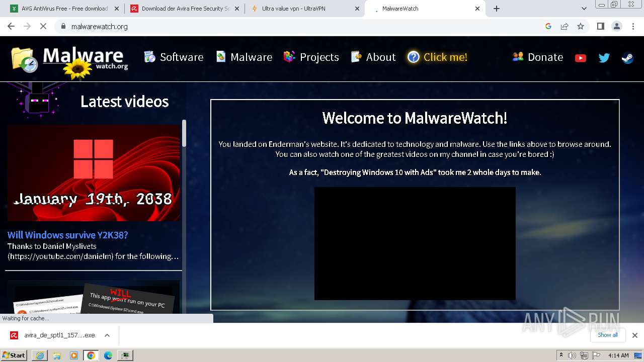Image resolution: width=644 pixels, height=362 pixels.
Task: Open the 'This app WILL run' thumbnail
Action: 94,298
